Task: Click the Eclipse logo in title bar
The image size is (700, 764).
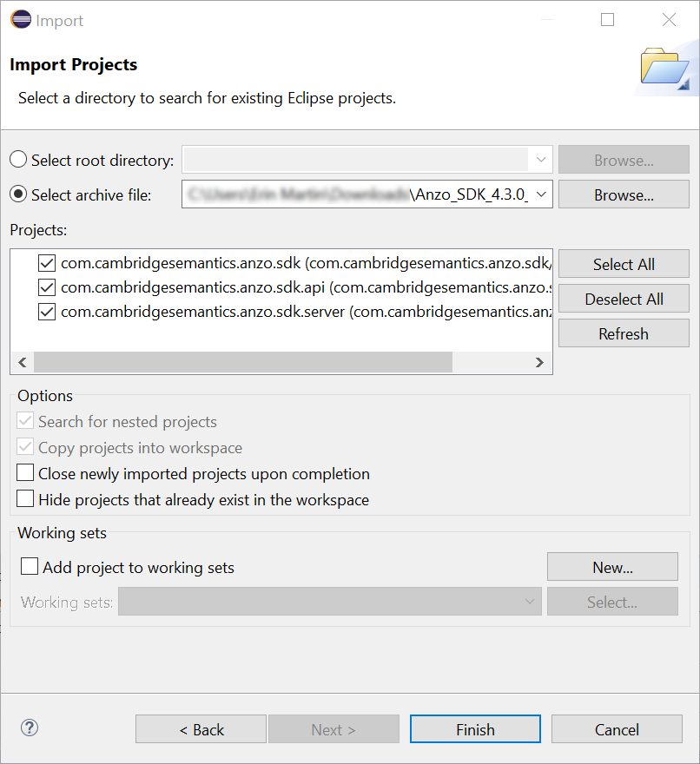Action: tap(21, 19)
